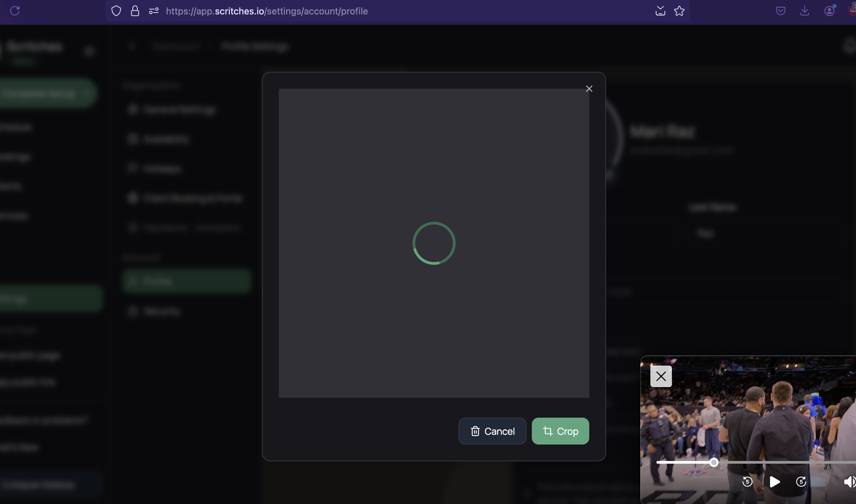Play the picture-in-picture video

click(774, 481)
